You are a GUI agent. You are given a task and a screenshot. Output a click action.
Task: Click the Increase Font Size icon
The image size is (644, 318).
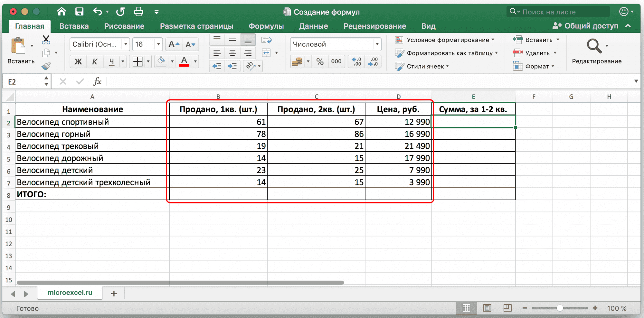174,44
